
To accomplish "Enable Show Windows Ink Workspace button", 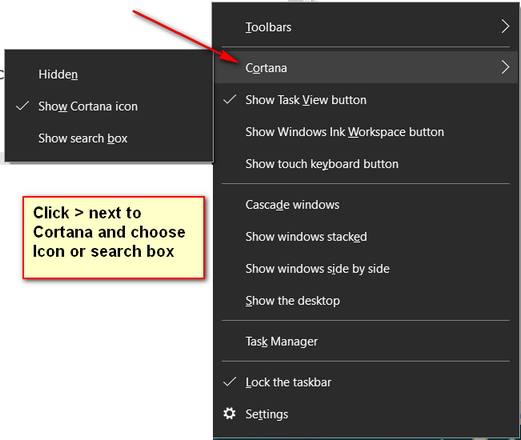I will pos(366,132).
